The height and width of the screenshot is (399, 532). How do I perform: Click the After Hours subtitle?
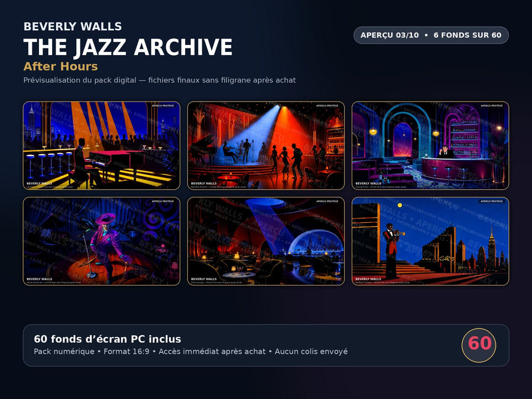point(61,66)
